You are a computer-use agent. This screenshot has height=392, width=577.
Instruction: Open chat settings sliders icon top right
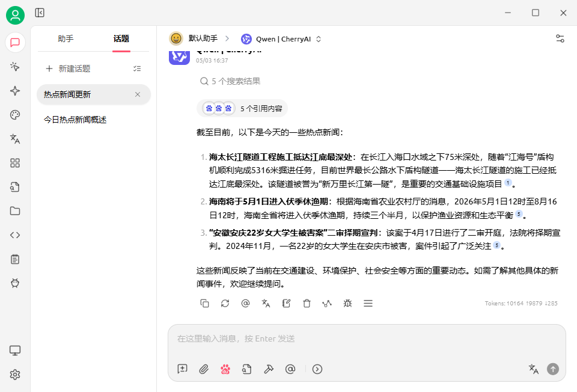[x=560, y=38]
